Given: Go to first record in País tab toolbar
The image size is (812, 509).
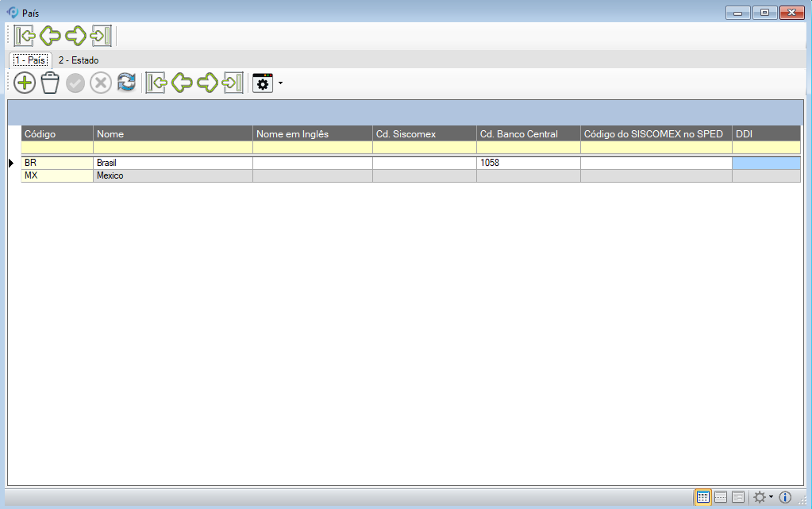Looking at the screenshot, I should [x=157, y=83].
